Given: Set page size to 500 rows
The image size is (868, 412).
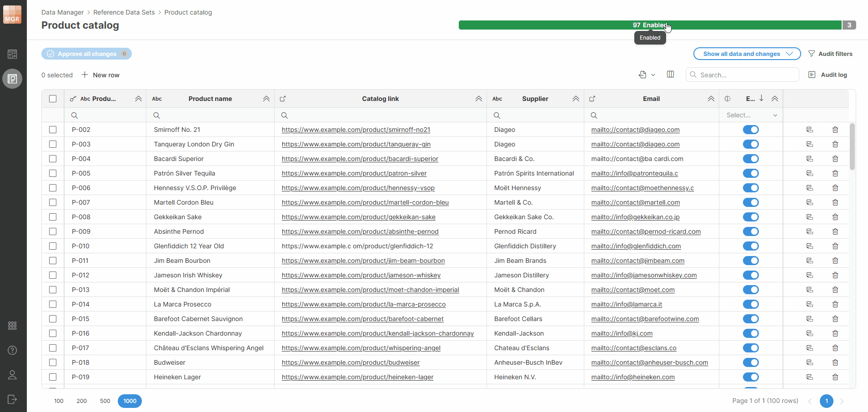Looking at the screenshot, I should point(105,401).
